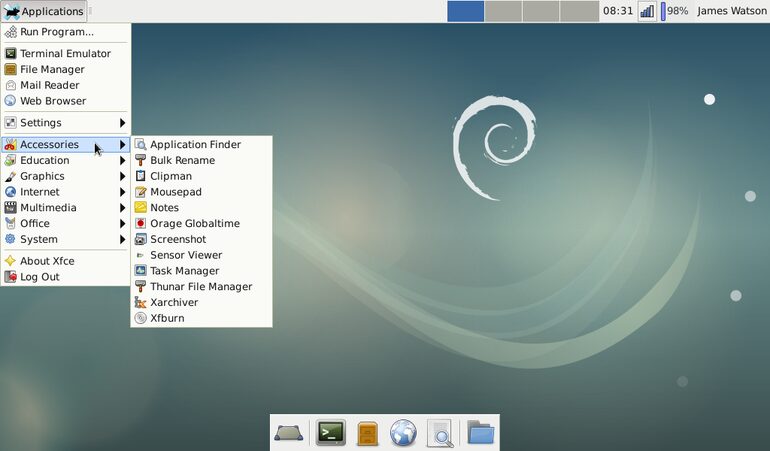Open the terminal icon in the dock
Screen dimensions: 770x451
[x=330, y=433]
